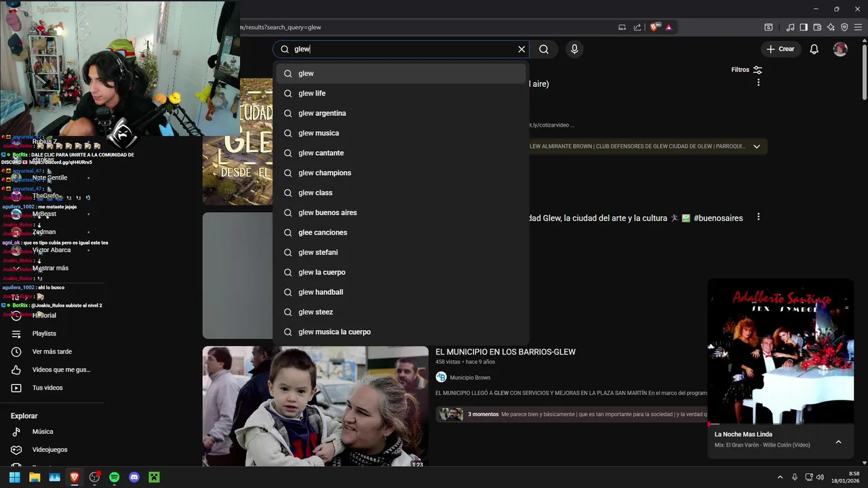
Task: Toggle the Brave sidebar panel icon
Action: 804,27
